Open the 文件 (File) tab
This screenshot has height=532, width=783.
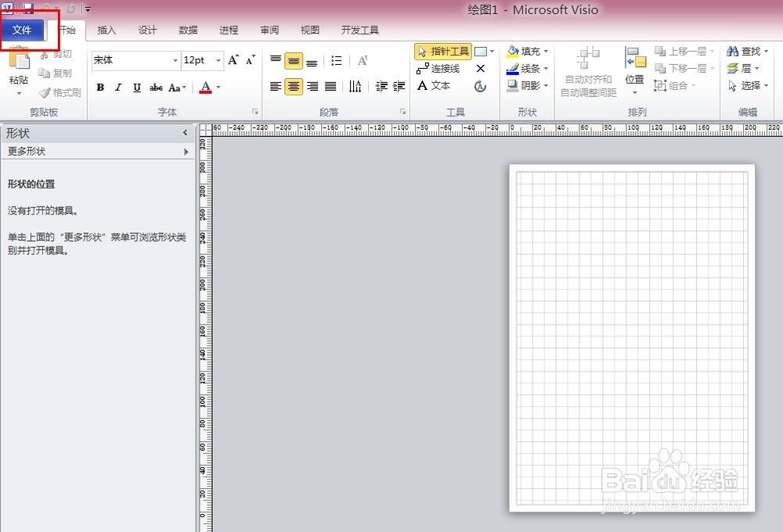(21, 30)
